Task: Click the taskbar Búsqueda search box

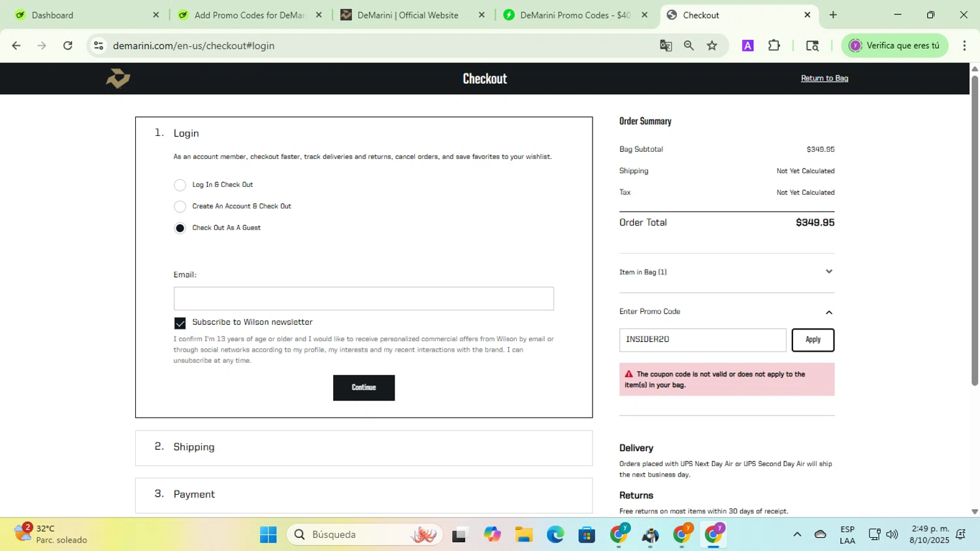Action: 365,535
